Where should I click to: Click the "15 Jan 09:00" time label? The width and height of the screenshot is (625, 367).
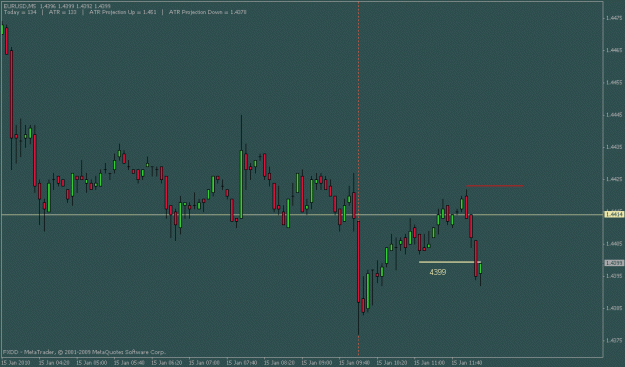(316, 363)
